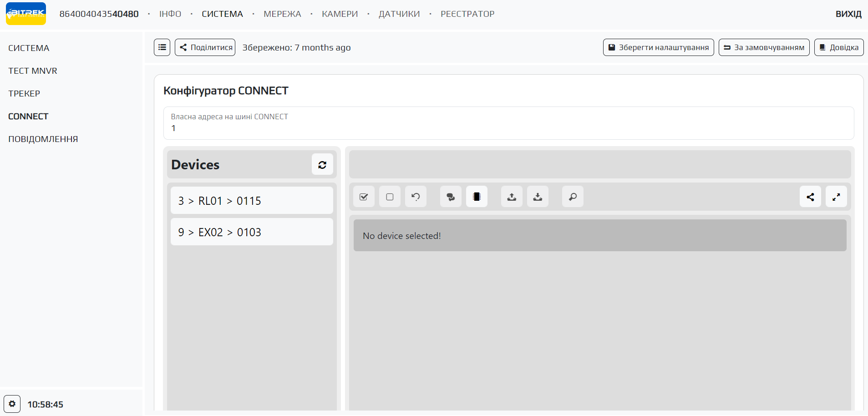Click the share icon in device toolbar
The width and height of the screenshot is (868, 416).
coord(810,197)
